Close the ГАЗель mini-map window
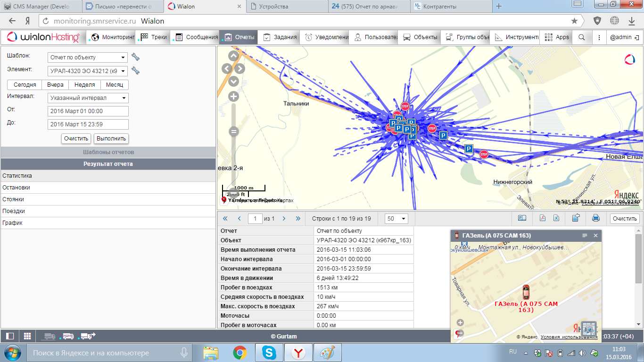Viewport: 644px width, 362px height. 595,235
